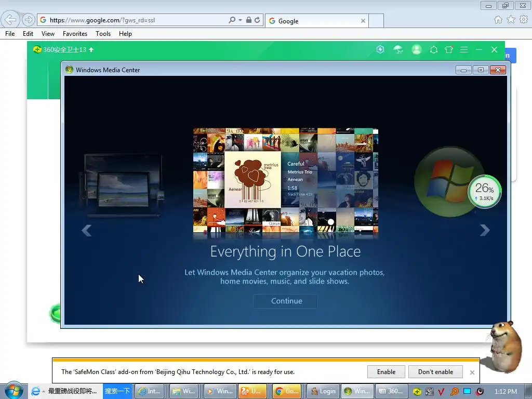Switch to the Go... Chrome taskbar button
This screenshot has width=532, height=399.
(x=287, y=391)
